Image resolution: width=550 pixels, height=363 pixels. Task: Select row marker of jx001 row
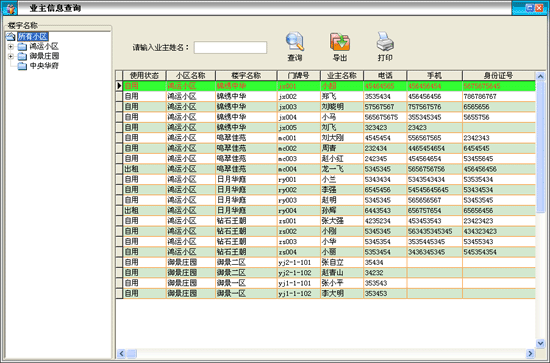(x=119, y=86)
